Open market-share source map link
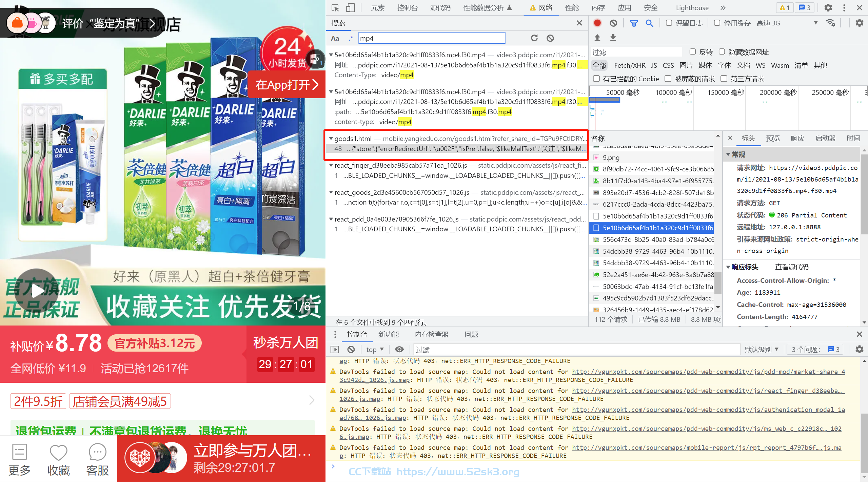Viewport: 868px width, 482px height. (709, 372)
